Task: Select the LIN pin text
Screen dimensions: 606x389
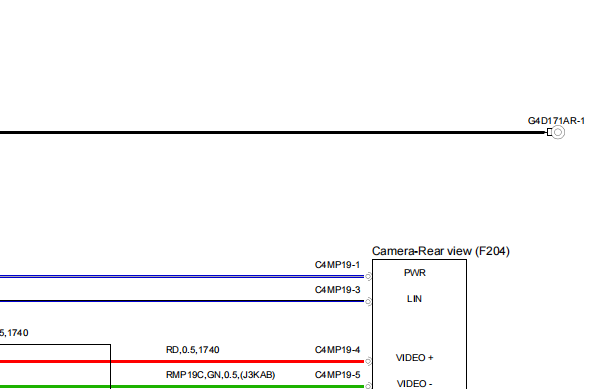Action: click(414, 299)
